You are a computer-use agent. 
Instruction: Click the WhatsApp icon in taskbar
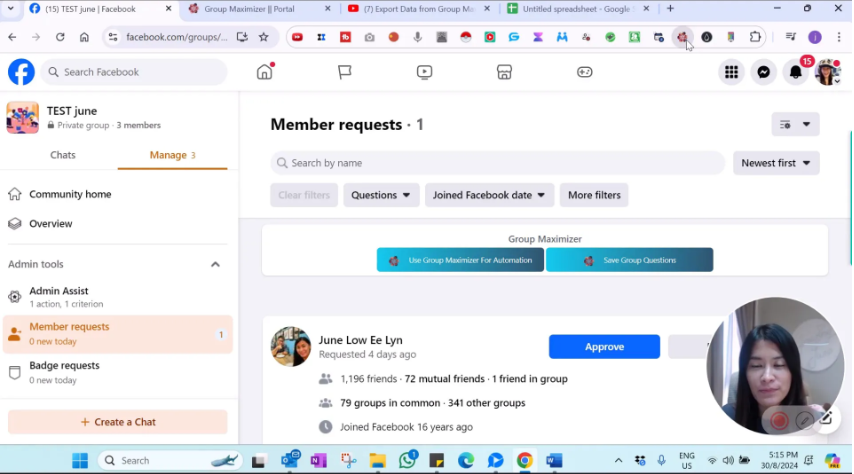click(407, 461)
